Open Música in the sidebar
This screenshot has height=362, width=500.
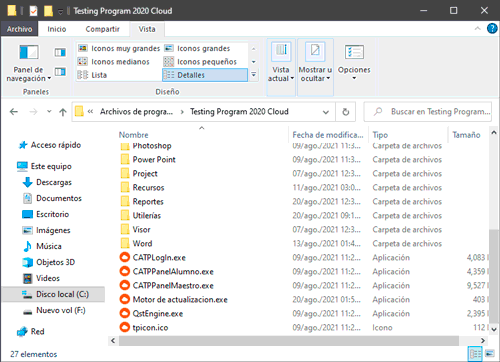[x=42, y=246]
